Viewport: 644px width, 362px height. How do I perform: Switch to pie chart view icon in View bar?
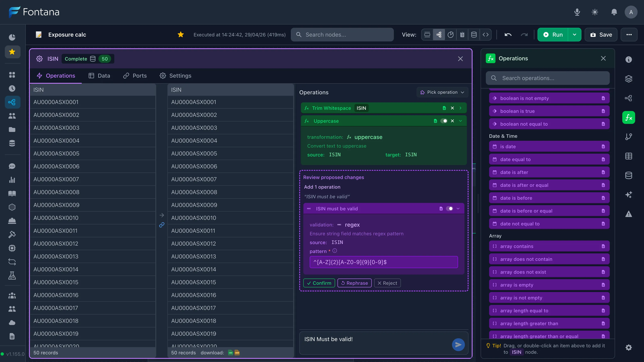(451, 34)
